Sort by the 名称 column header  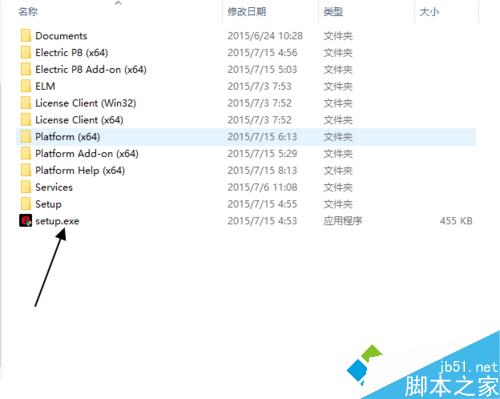[x=28, y=12]
